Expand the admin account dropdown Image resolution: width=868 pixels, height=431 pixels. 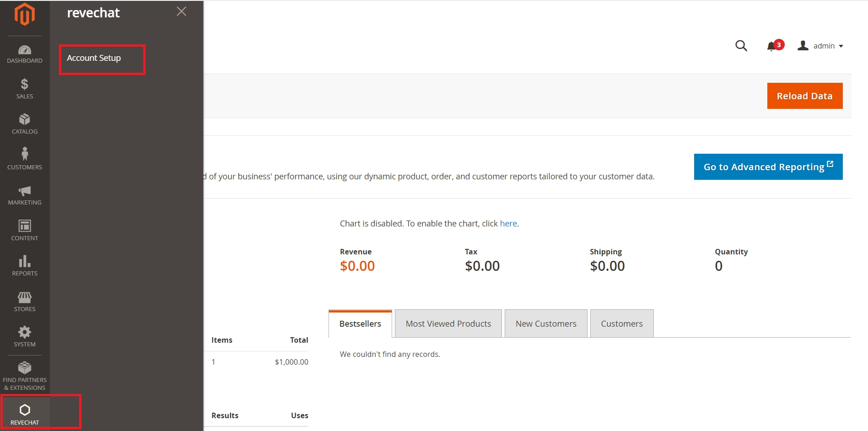click(x=820, y=46)
